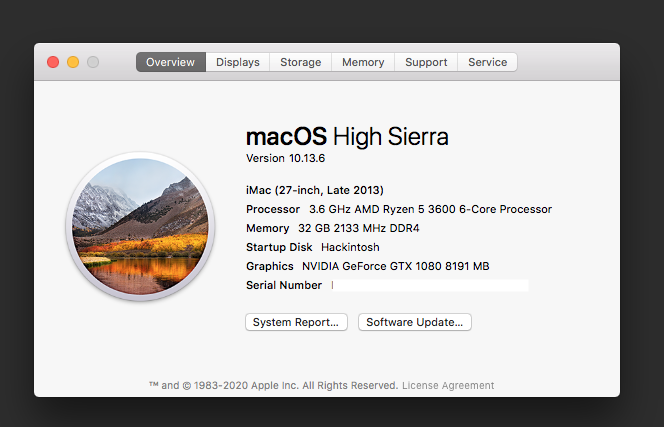
Task: Click the macOS High Sierra title
Action: 347,137
